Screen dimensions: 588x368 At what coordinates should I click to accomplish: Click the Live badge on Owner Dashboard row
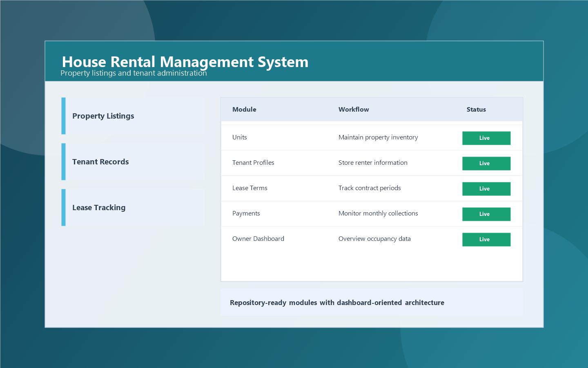pyautogui.click(x=486, y=239)
